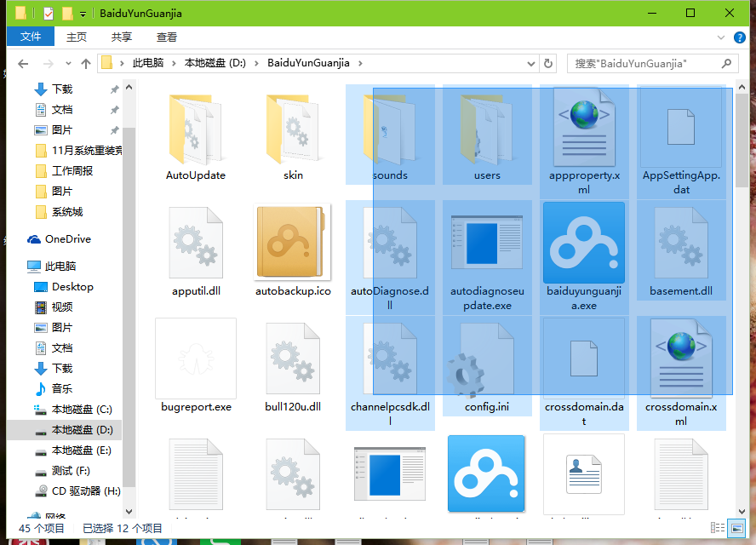Open the AutoUpdate folder icon
The width and height of the screenshot is (756, 545).
[x=195, y=129]
